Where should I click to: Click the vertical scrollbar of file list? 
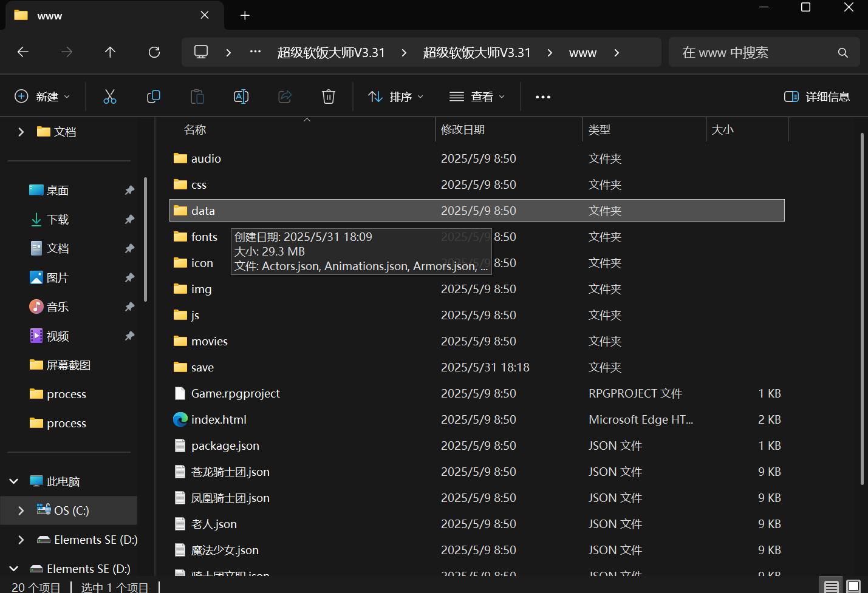[862, 308]
